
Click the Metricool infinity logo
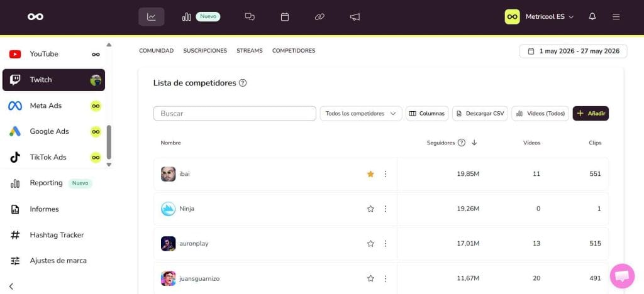(35, 17)
